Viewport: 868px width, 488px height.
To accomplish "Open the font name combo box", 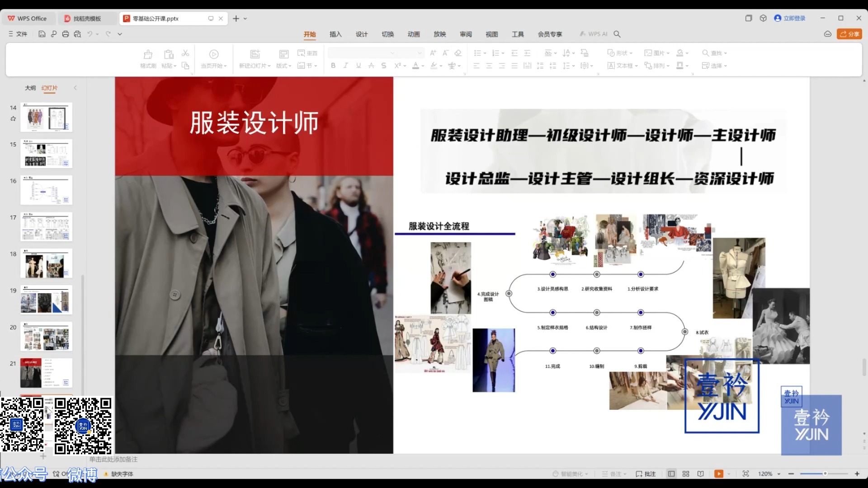I will [362, 53].
